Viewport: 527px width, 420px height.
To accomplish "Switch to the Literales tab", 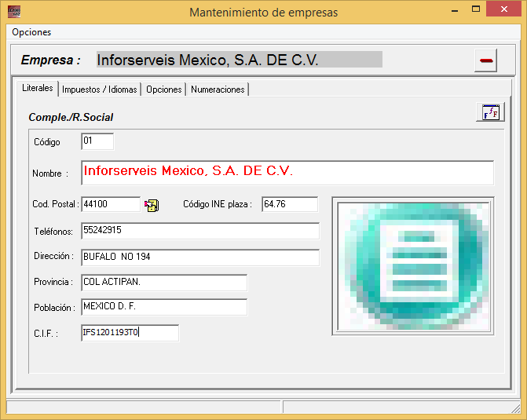I will coord(38,88).
